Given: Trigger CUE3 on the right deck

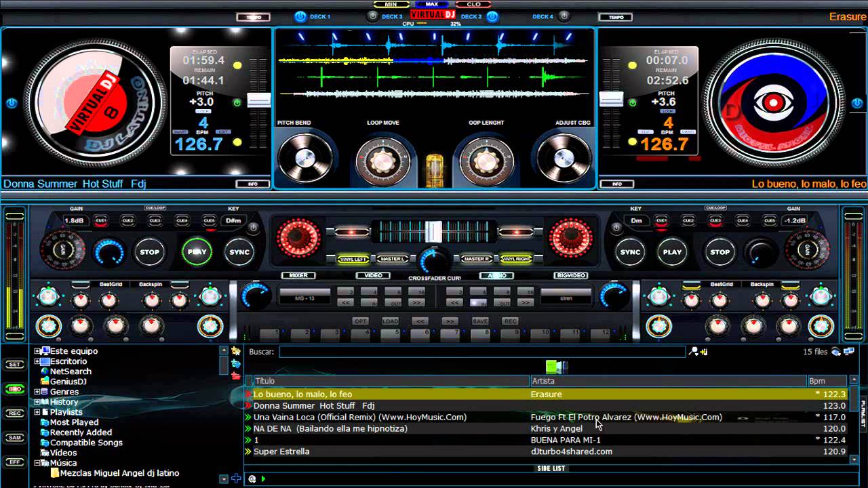Looking at the screenshot, I should click(x=715, y=220).
